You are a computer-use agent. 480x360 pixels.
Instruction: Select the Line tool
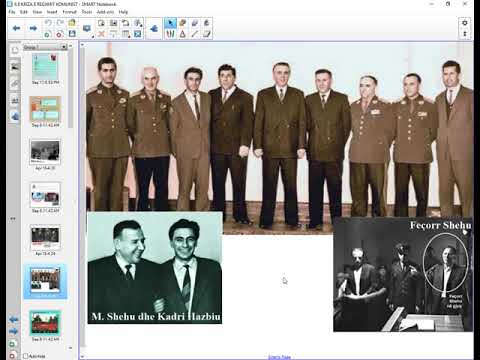point(195,34)
